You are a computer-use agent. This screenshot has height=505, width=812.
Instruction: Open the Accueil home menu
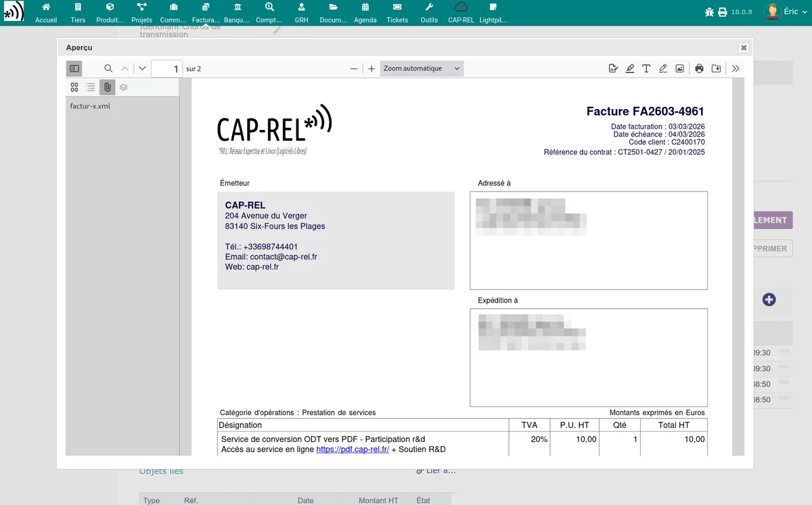[x=46, y=13]
